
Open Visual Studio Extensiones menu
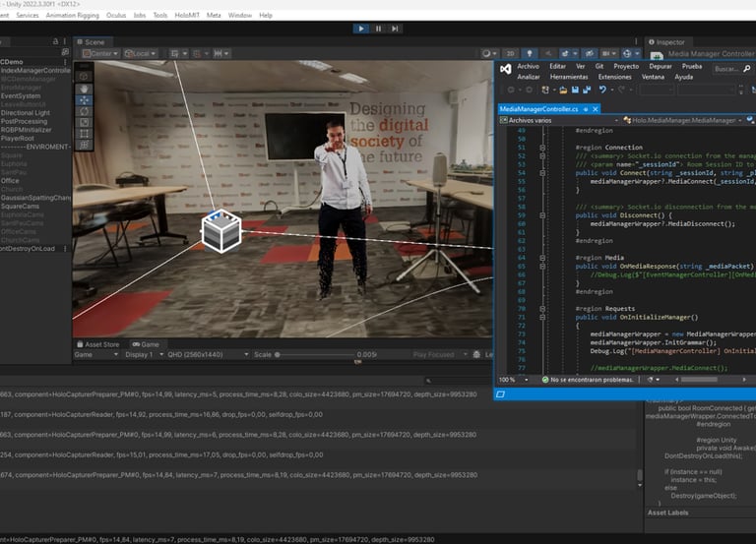point(614,77)
